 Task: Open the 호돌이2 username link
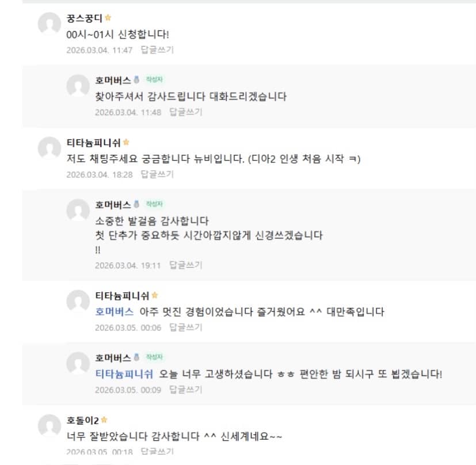(82, 420)
